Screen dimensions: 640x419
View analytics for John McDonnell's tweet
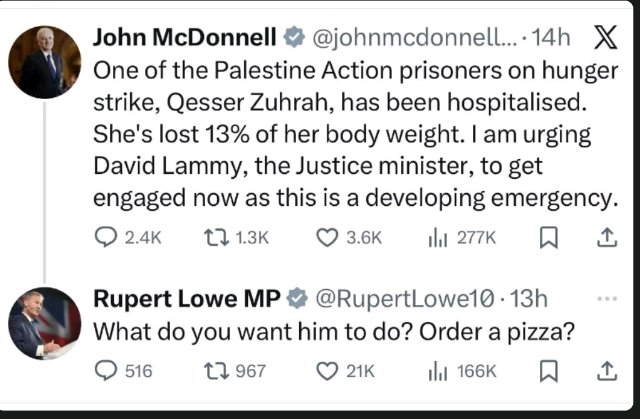pos(437,237)
